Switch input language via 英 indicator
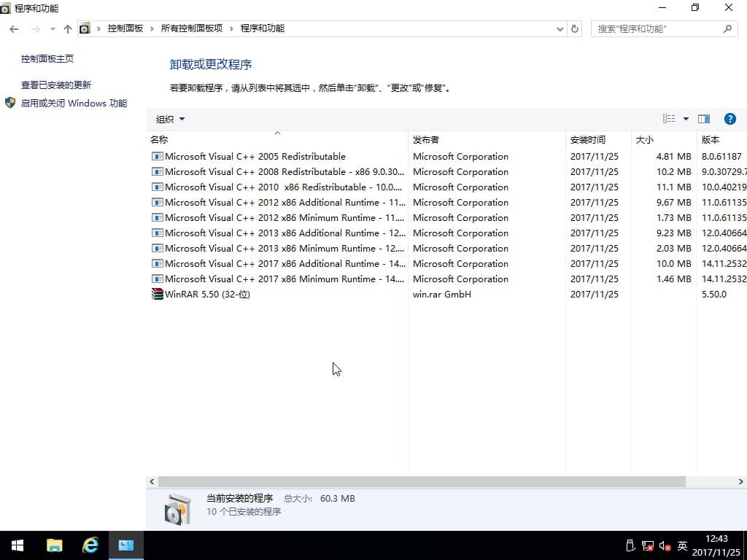 click(x=682, y=545)
